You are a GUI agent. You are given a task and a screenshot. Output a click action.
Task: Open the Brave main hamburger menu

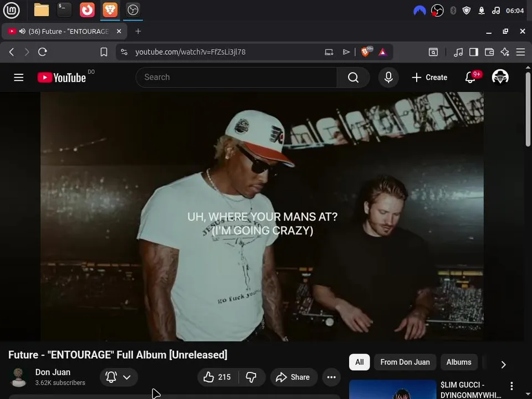point(520,52)
